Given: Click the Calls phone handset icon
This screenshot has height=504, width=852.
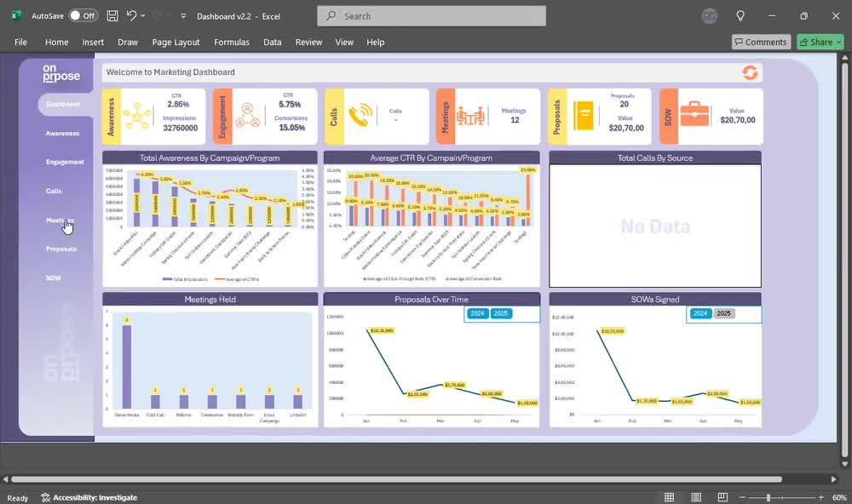Looking at the screenshot, I should (360, 116).
